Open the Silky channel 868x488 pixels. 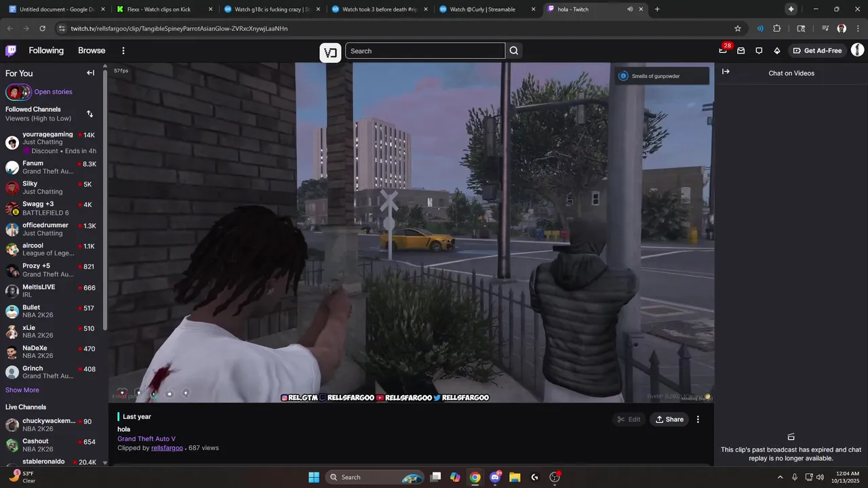(52, 188)
